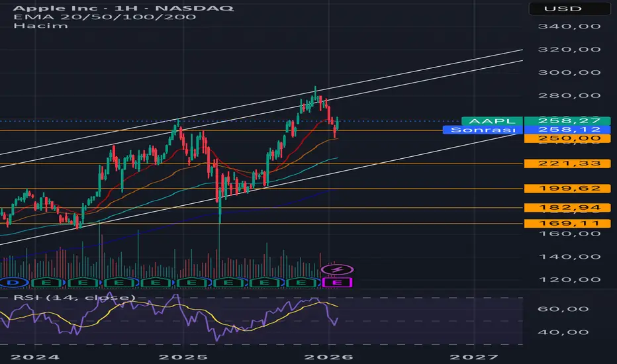This screenshot has height=364, width=617.
Task: Select the Hacim volume indicator legend
Action: 40,26
